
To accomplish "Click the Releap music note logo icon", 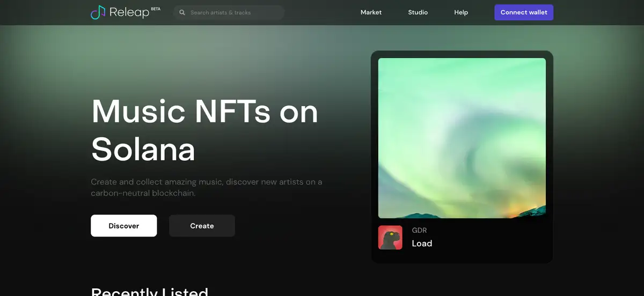I will (98, 12).
